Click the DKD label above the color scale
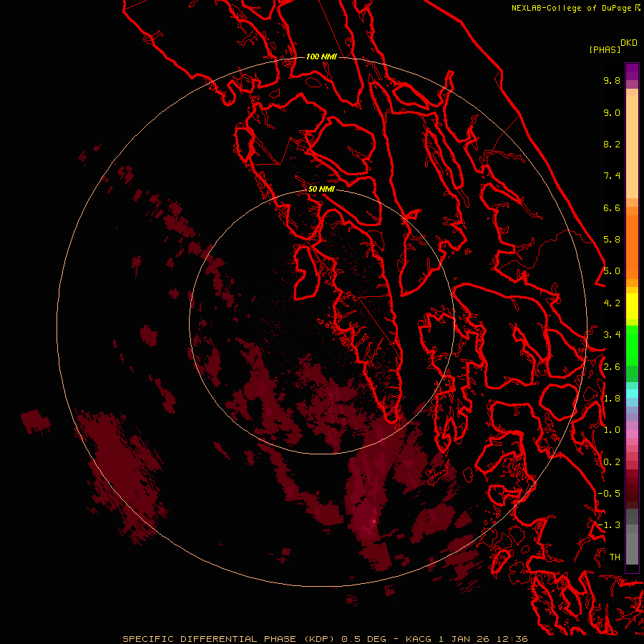The height and width of the screenshot is (644, 644). (628, 43)
